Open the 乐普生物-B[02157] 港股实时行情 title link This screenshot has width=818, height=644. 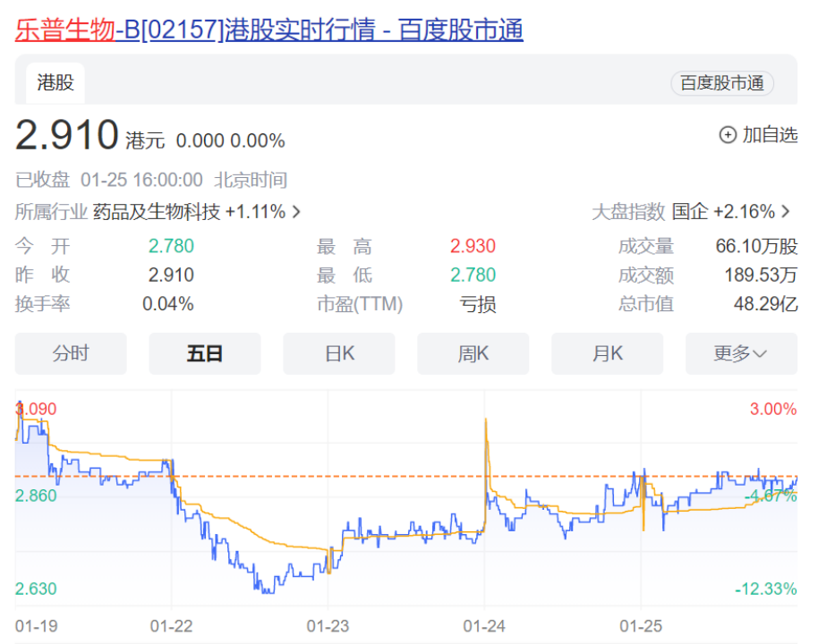coord(268,30)
